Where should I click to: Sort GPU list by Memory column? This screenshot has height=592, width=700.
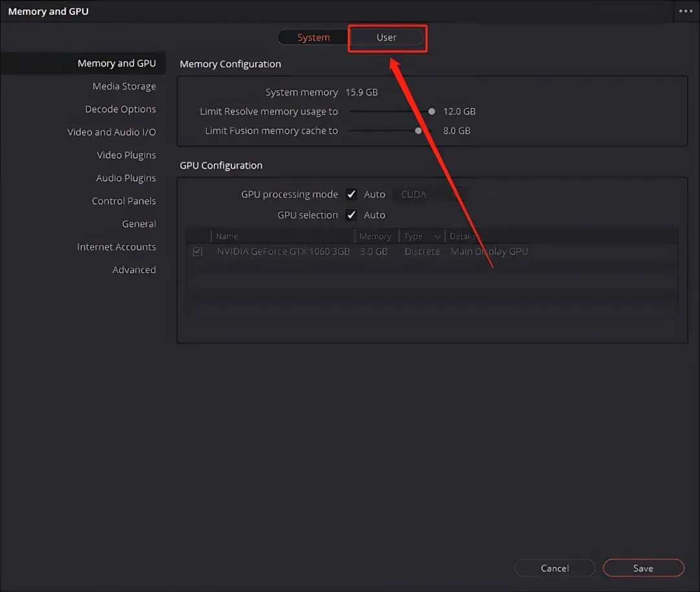click(376, 236)
